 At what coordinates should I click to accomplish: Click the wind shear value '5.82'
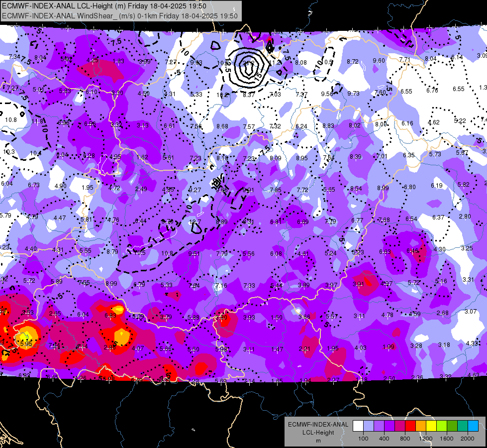pos(464,185)
